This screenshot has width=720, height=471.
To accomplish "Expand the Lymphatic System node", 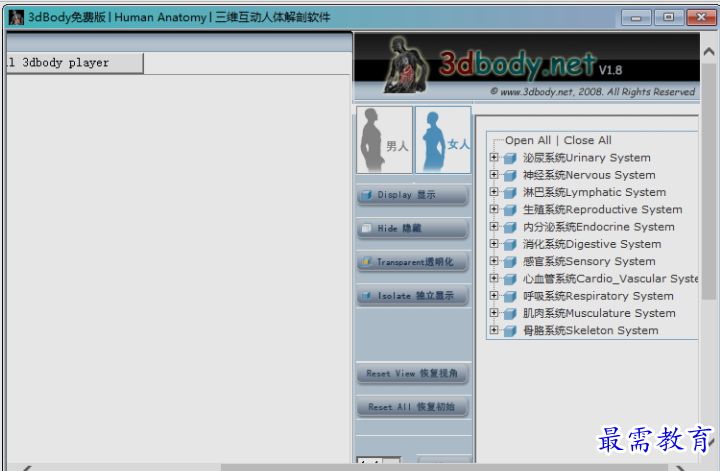I will [x=494, y=192].
